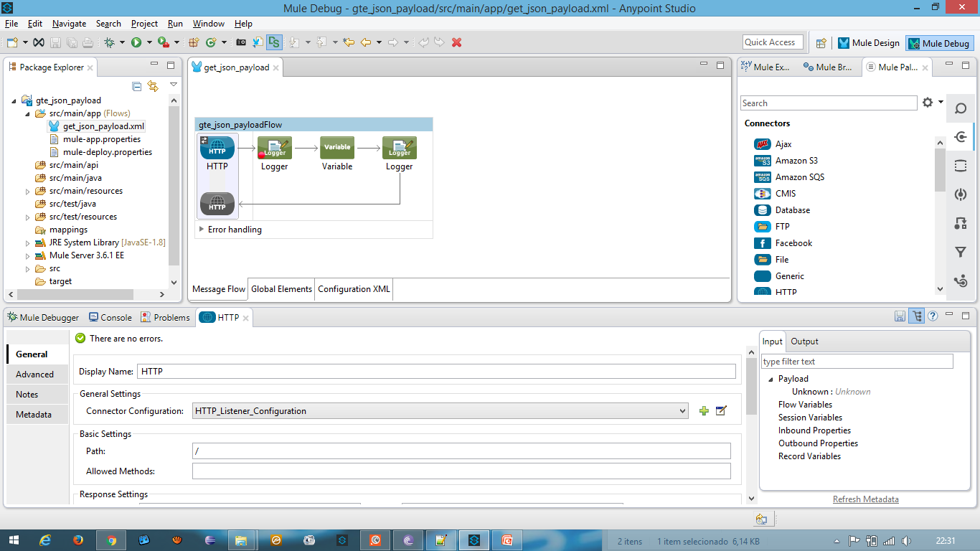Open Google Chrome from the taskbar
This screenshot has height=551, width=980.
110,540
